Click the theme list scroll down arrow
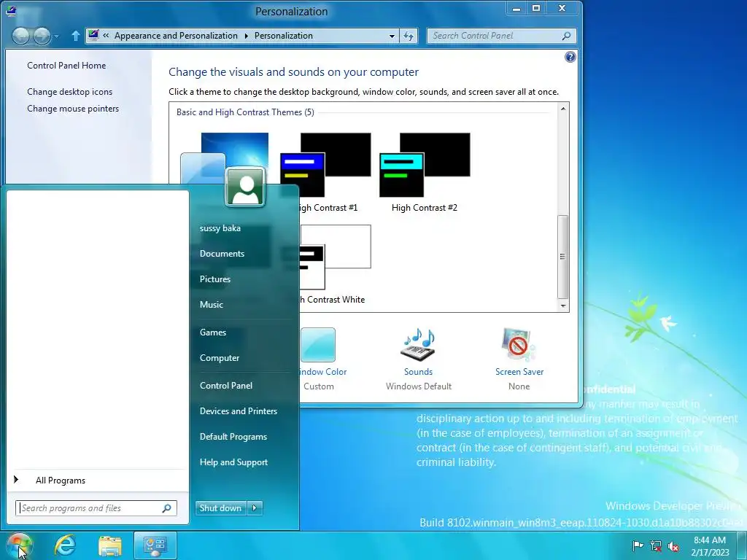The width and height of the screenshot is (747, 560). tap(563, 306)
